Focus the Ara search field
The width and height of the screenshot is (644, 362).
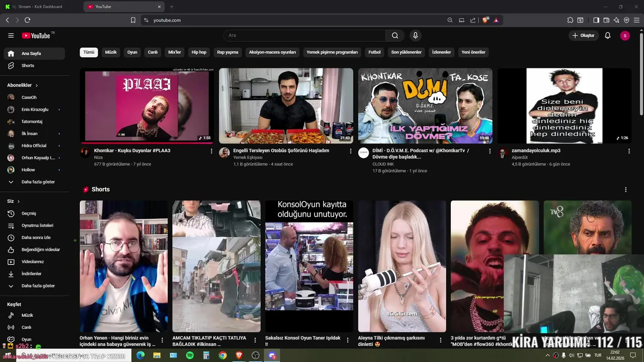[x=304, y=35]
